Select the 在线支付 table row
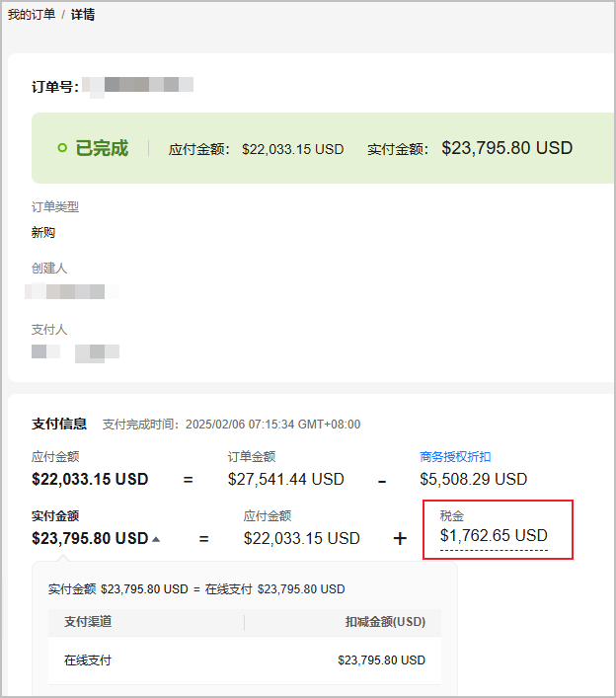This screenshot has height=698, width=616. (x=245, y=660)
